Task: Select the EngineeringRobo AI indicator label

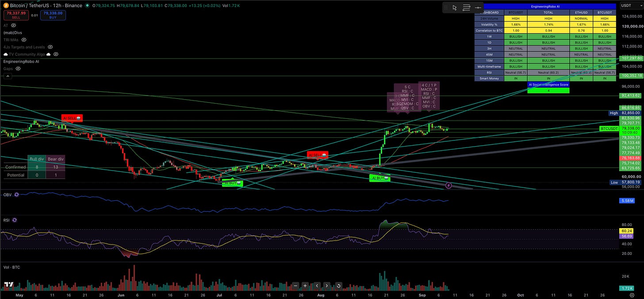Action: click(x=21, y=62)
